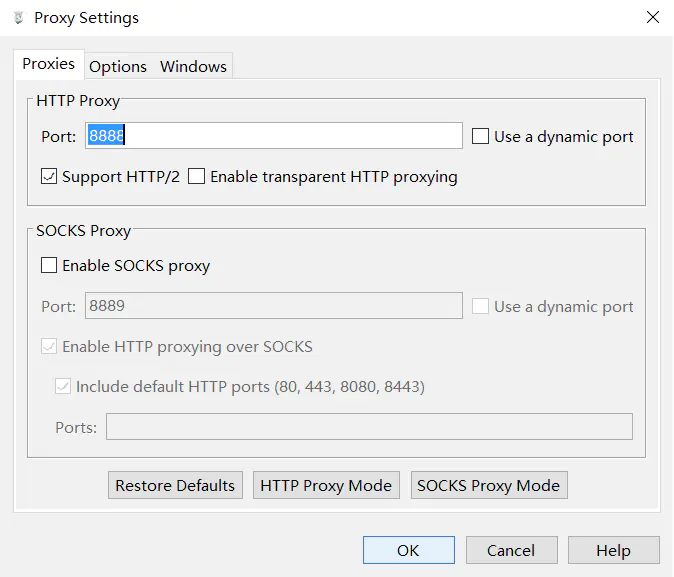Enable transparent HTTP proxying
Screen dimensions: 674x577
pos(197,177)
